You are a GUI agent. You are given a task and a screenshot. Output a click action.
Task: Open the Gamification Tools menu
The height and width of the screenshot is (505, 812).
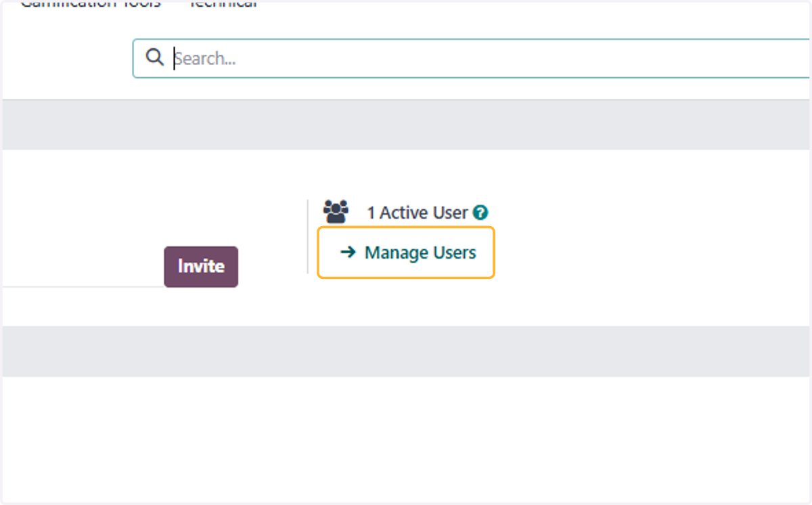(91, 3)
